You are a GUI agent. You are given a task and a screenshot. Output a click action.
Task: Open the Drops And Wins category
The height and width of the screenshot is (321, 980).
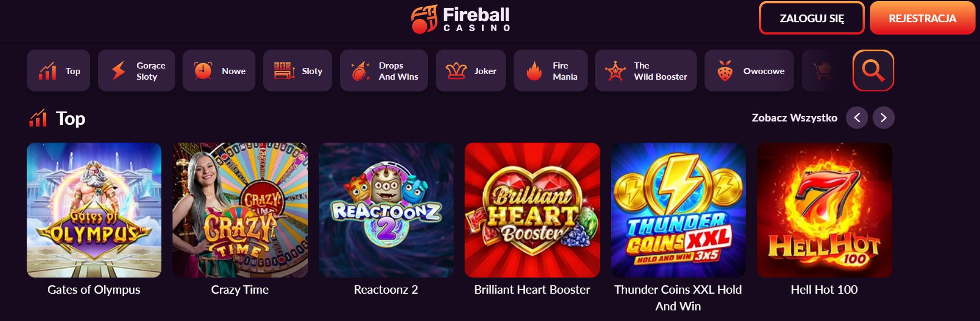click(x=384, y=70)
